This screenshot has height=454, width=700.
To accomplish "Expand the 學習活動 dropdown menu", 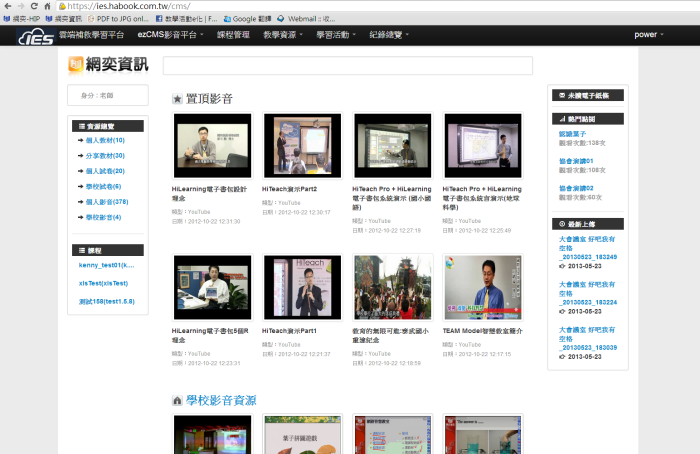I will tap(336, 35).
